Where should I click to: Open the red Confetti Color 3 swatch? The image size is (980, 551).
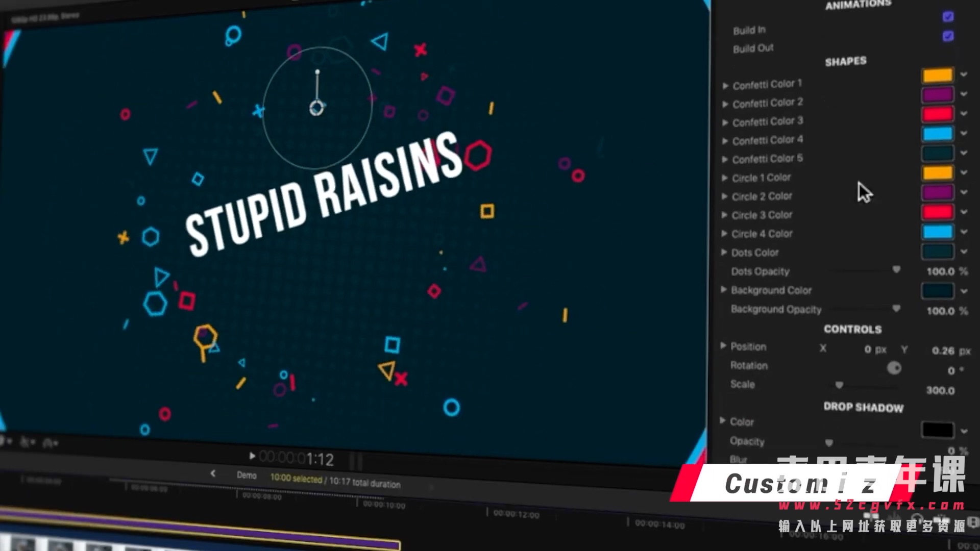tap(938, 114)
